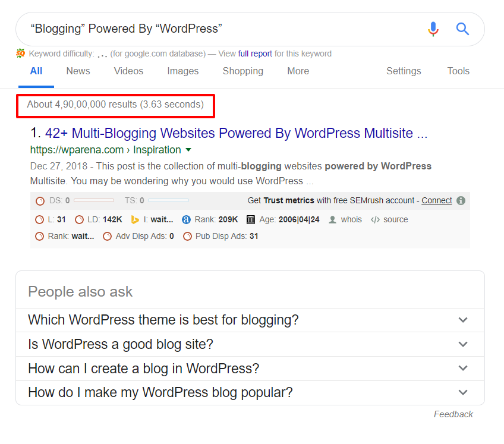504x444 pixels.
Task: Click the DS metric circle icon
Action: (x=40, y=201)
